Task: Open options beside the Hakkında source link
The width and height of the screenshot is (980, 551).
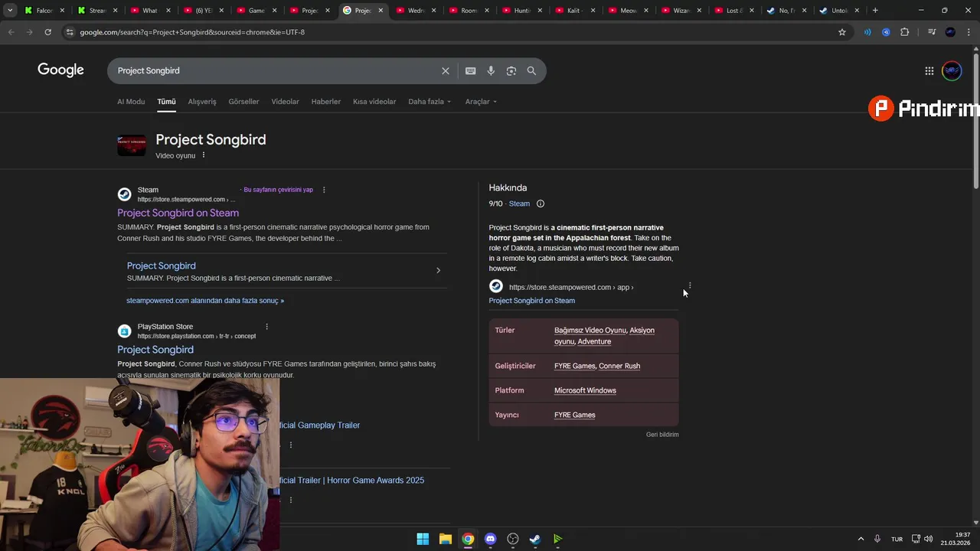Action: click(x=690, y=285)
